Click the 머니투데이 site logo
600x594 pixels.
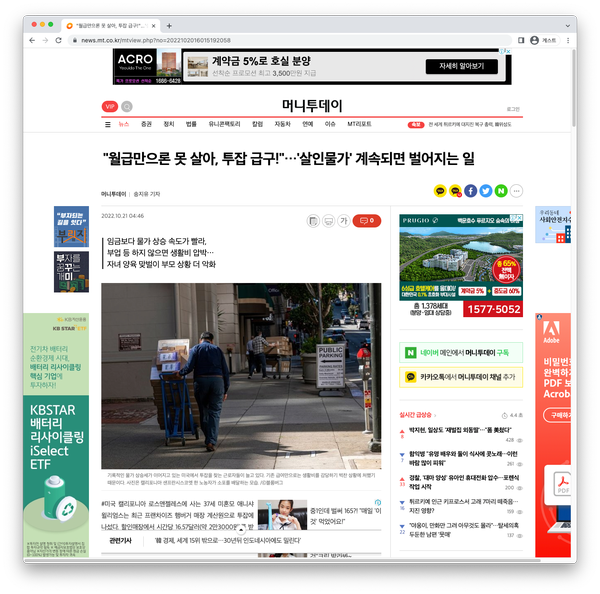tap(312, 106)
